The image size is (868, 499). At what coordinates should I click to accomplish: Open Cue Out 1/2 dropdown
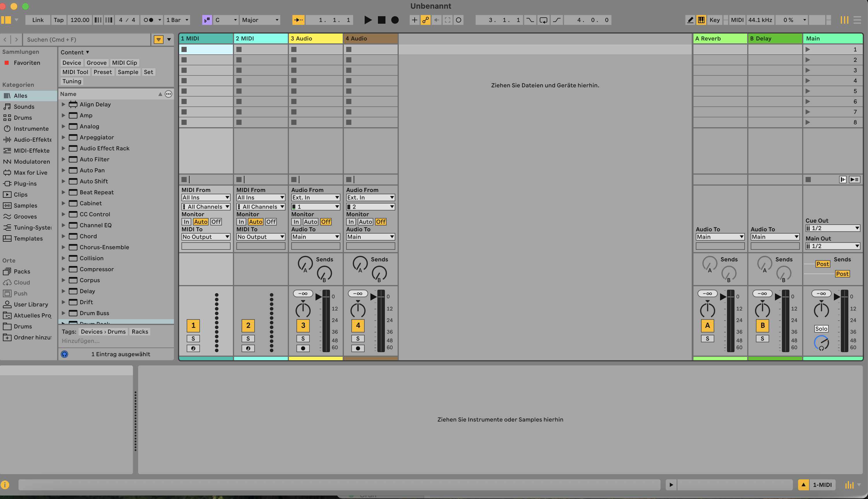832,228
